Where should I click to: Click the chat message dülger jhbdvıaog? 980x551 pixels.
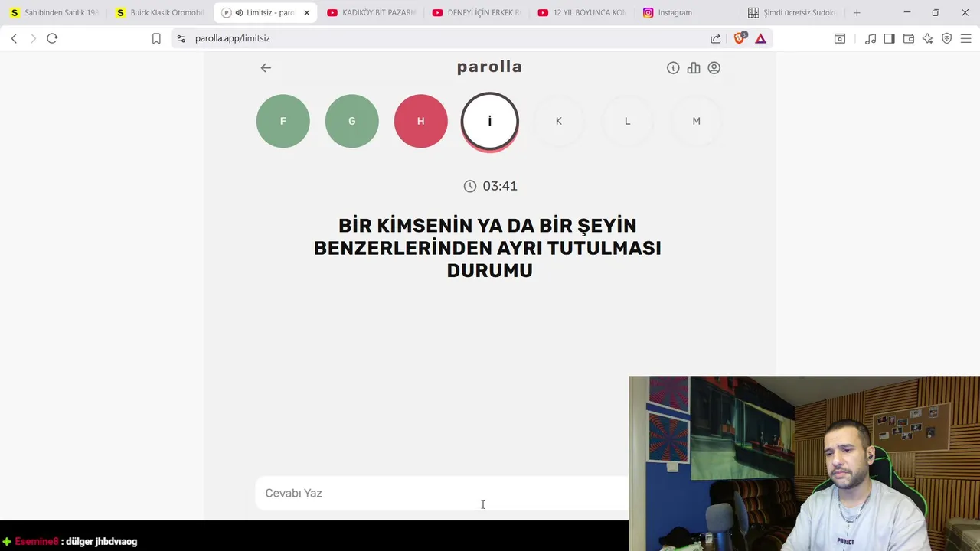tap(102, 541)
